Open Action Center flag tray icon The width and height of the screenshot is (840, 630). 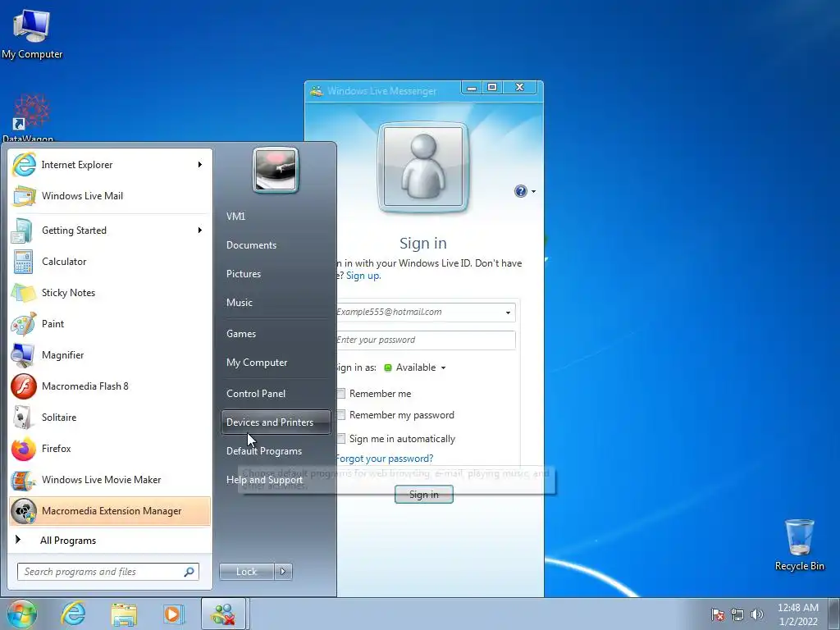click(718, 614)
